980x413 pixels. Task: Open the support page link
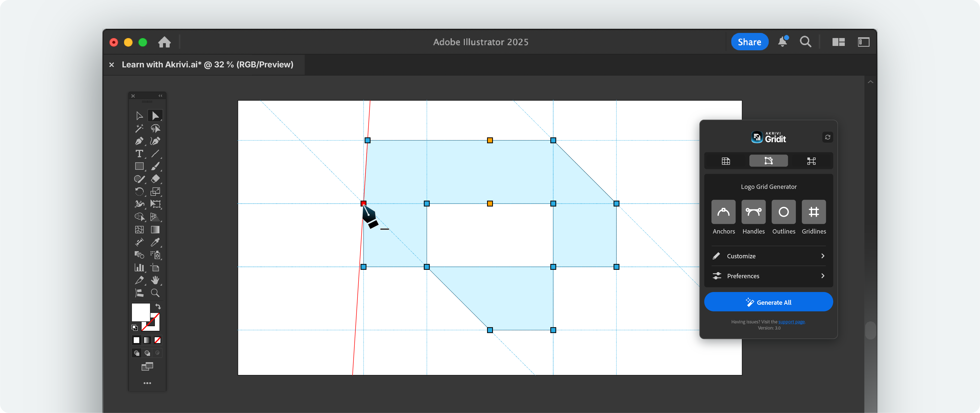pos(792,322)
